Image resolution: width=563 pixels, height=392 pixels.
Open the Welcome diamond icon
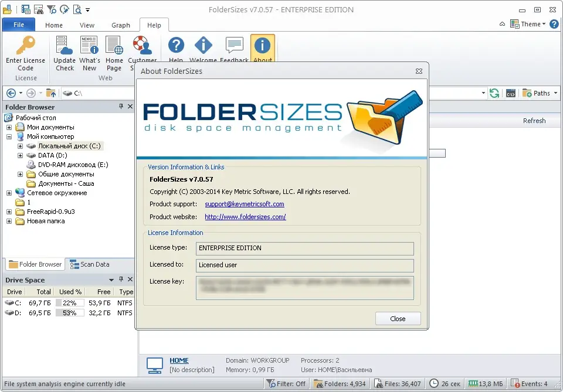pyautogui.click(x=204, y=49)
